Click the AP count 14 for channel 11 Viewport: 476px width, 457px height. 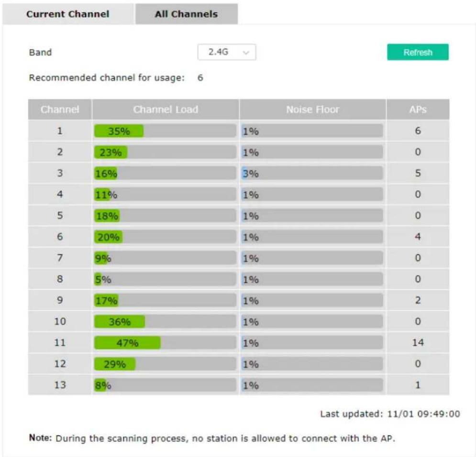(418, 343)
